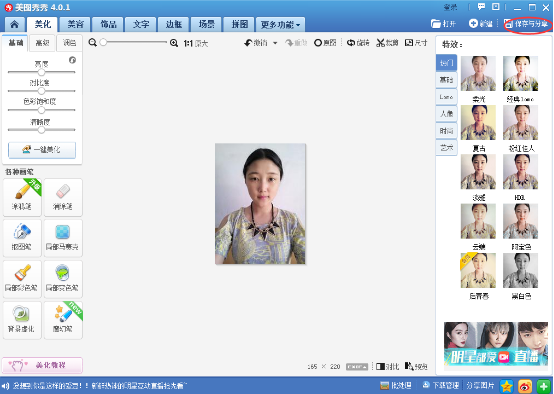Select the 涂鸦笔 doodle brush tool

pos(22,197)
